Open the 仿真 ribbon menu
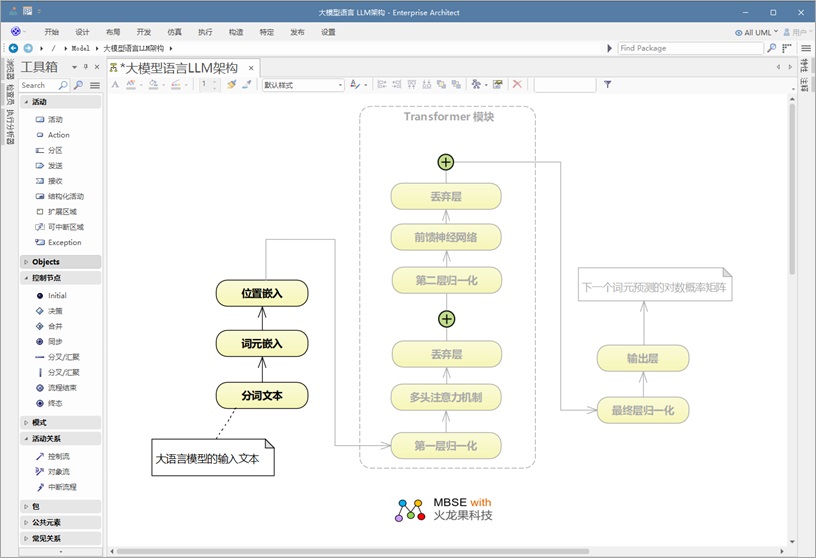 point(174,32)
